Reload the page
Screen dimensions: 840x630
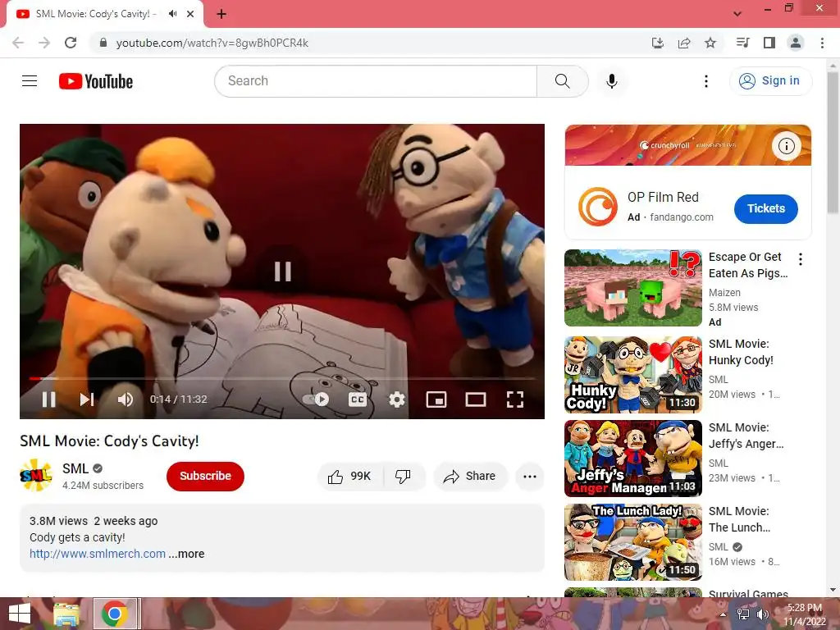pos(71,43)
